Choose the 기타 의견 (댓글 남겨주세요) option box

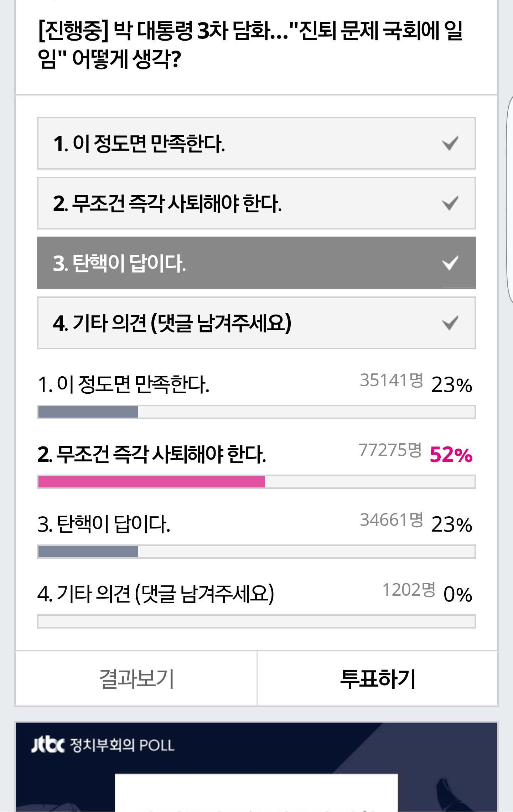point(256,323)
